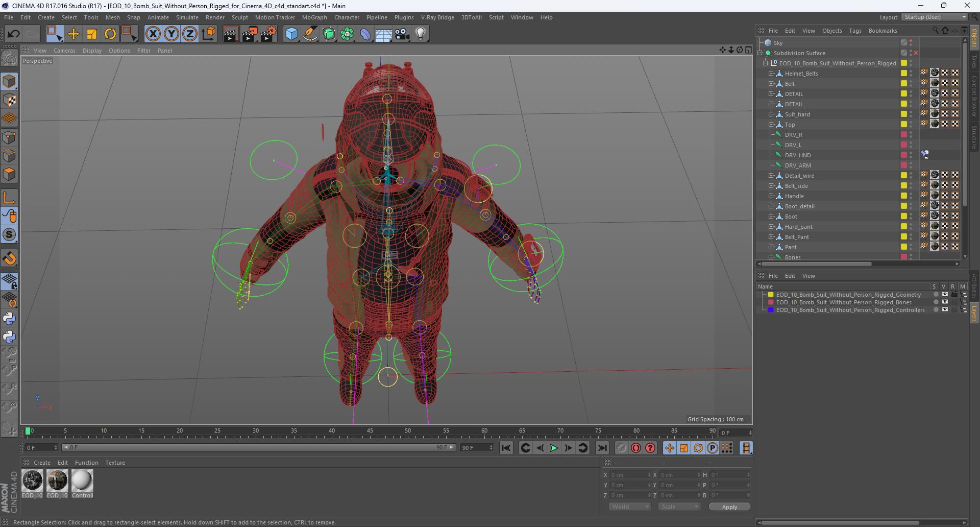Open the vertical Layers tab
Screen dimensions: 980x527
[x=974, y=314]
